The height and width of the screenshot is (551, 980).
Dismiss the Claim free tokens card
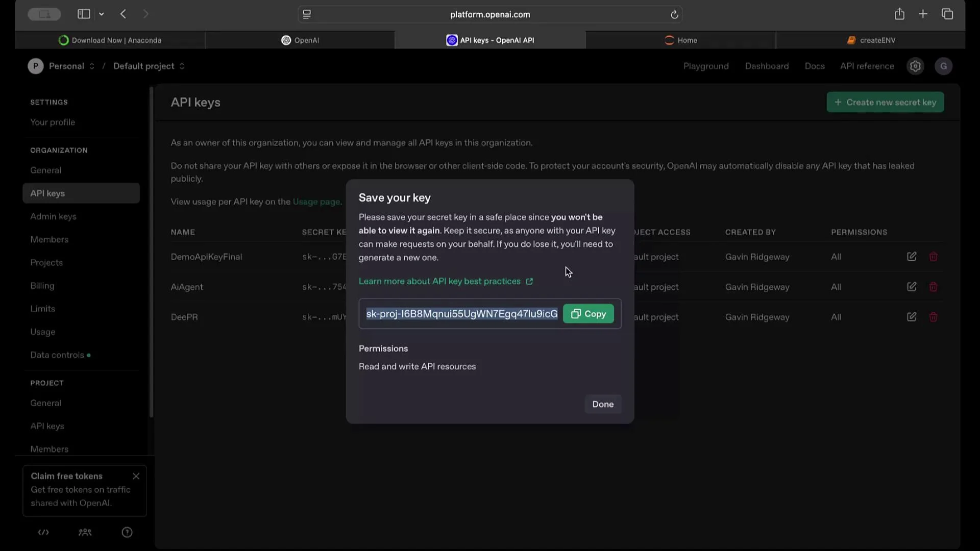coord(136,476)
